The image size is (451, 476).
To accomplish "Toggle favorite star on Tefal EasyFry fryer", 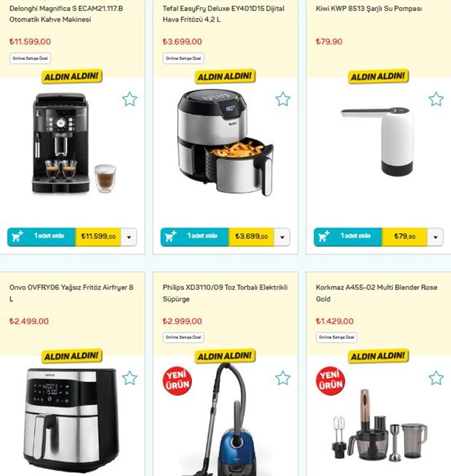I will [x=283, y=99].
